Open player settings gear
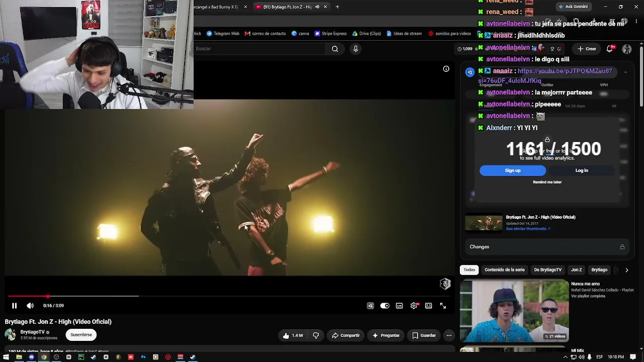The image size is (644, 362). point(414,306)
